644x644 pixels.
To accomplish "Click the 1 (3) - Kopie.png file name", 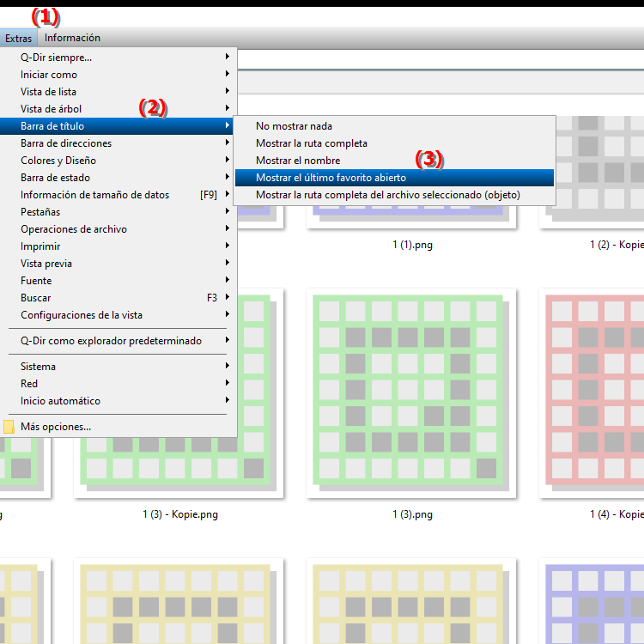I will pos(180,514).
